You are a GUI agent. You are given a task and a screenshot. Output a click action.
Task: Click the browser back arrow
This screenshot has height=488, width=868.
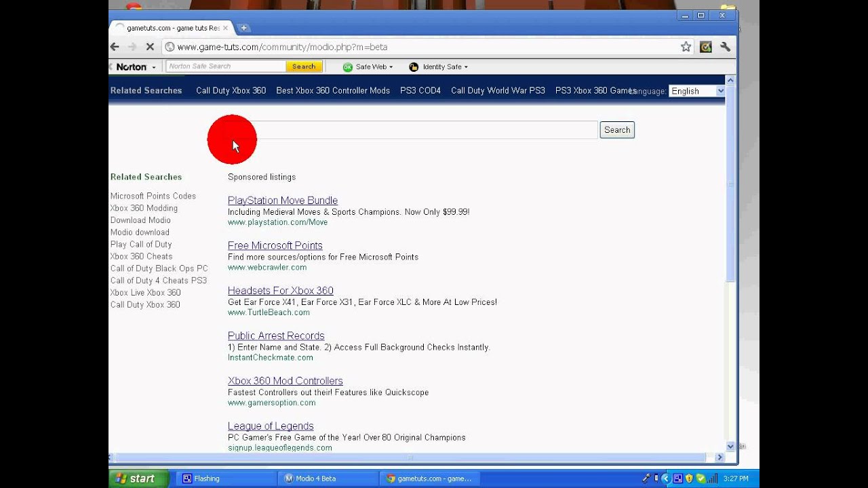point(115,47)
